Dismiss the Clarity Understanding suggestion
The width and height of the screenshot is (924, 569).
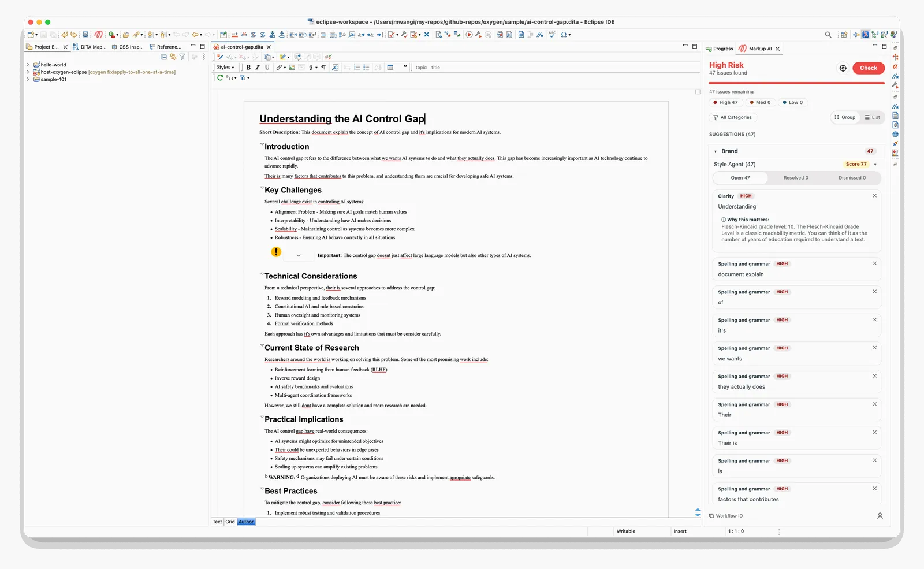[x=875, y=196]
